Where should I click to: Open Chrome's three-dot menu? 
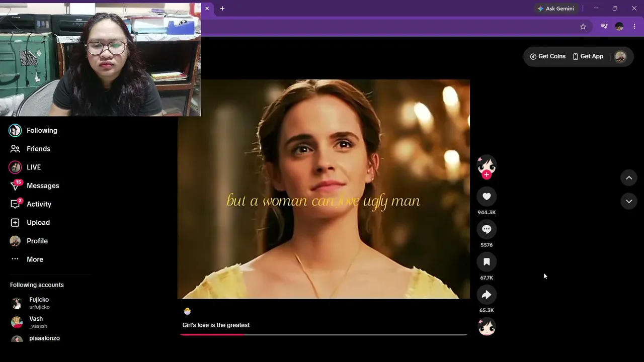coord(634,27)
